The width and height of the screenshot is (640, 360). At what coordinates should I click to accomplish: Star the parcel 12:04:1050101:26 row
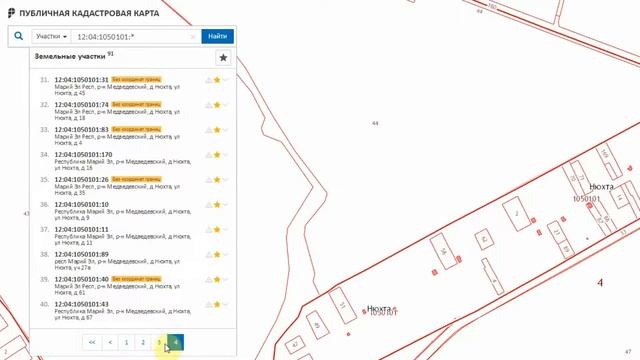tap(217, 180)
